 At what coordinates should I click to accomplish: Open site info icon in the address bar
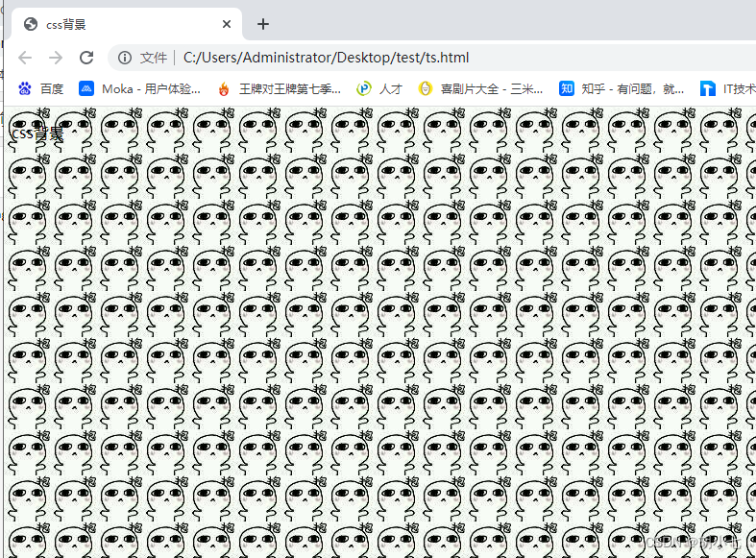point(124,58)
